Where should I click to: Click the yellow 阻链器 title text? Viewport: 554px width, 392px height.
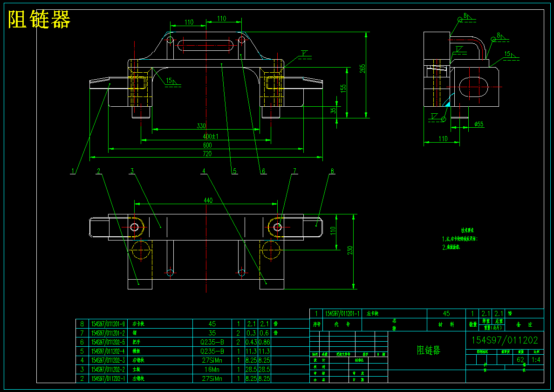(39, 19)
